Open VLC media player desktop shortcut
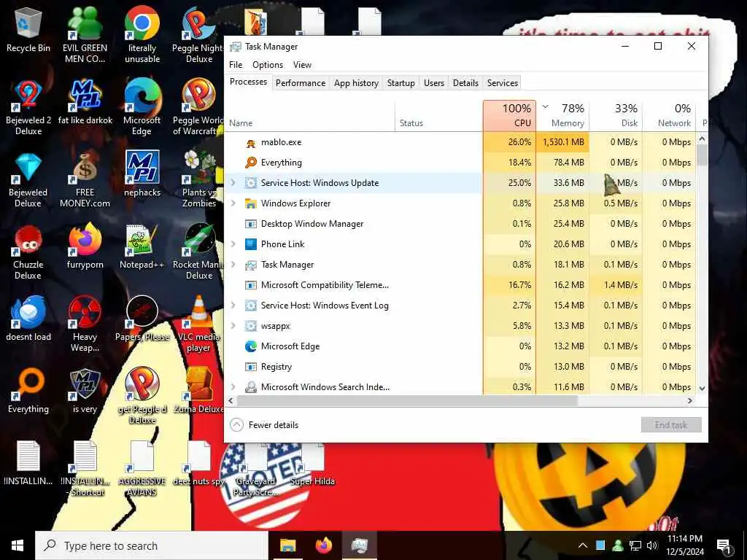This screenshot has width=747, height=560. (199, 324)
